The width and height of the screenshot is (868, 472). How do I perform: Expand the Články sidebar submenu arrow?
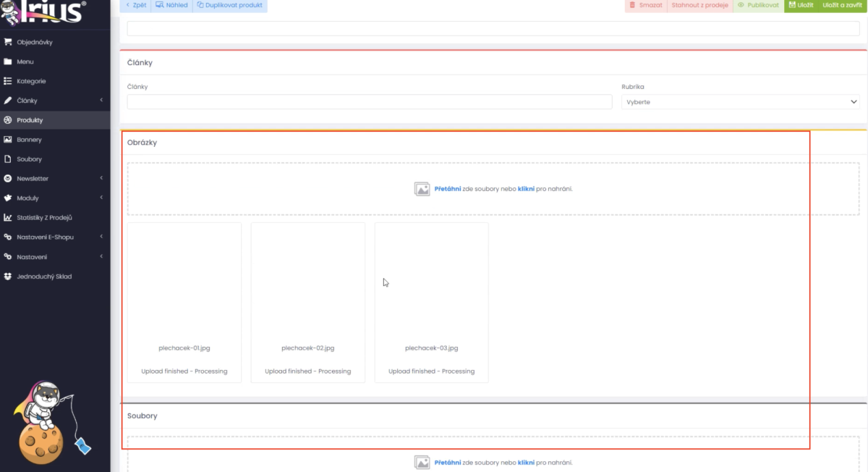point(101,101)
